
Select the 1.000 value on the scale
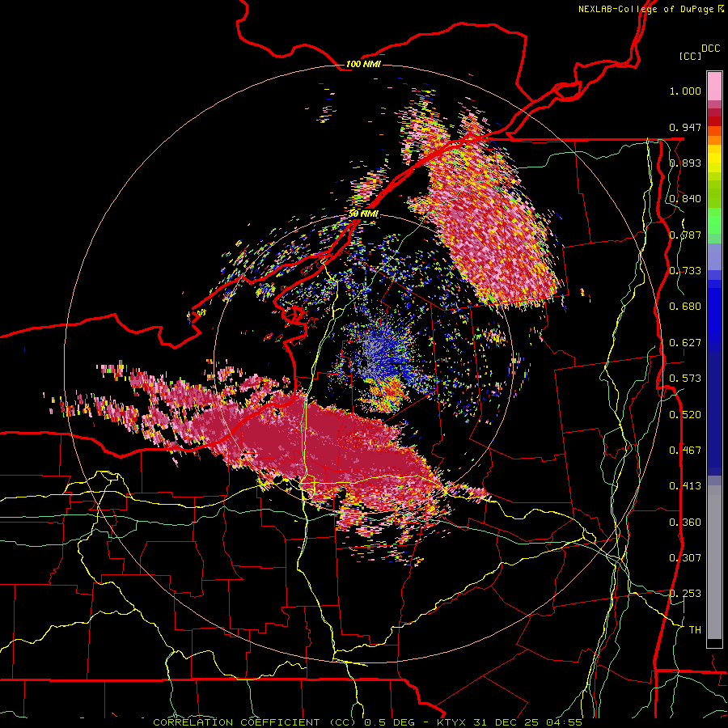point(685,91)
